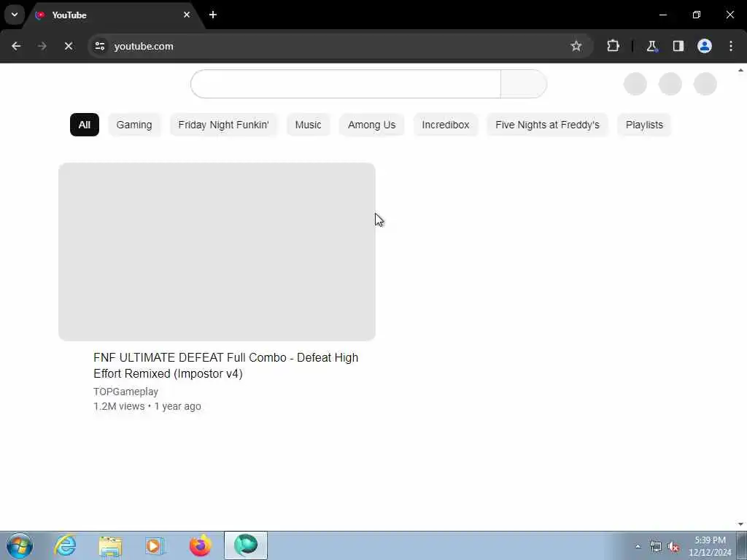The width and height of the screenshot is (747, 560).
Task: Select the Incredibox filter chip
Action: tap(446, 125)
